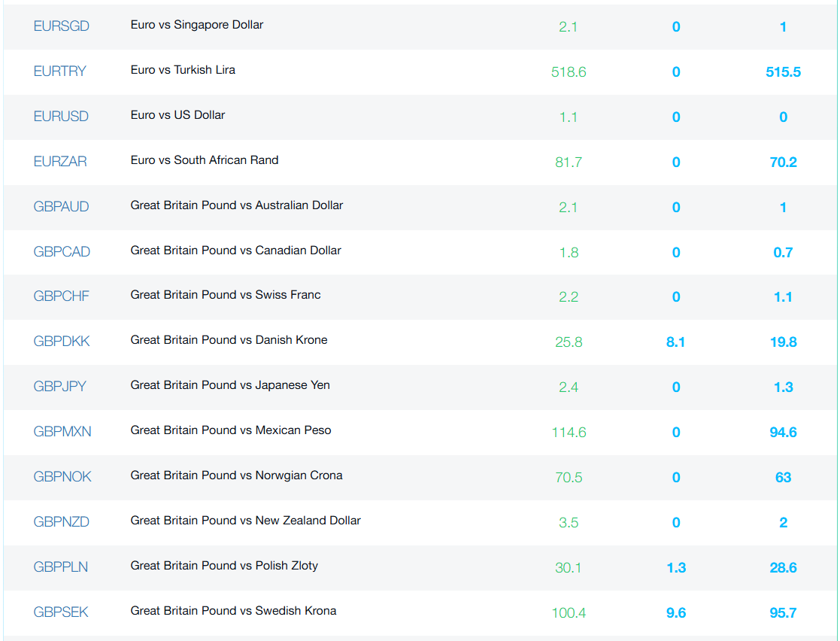The height and width of the screenshot is (641, 840).
Task: Click the EURZAR symbol link
Action: coord(60,162)
